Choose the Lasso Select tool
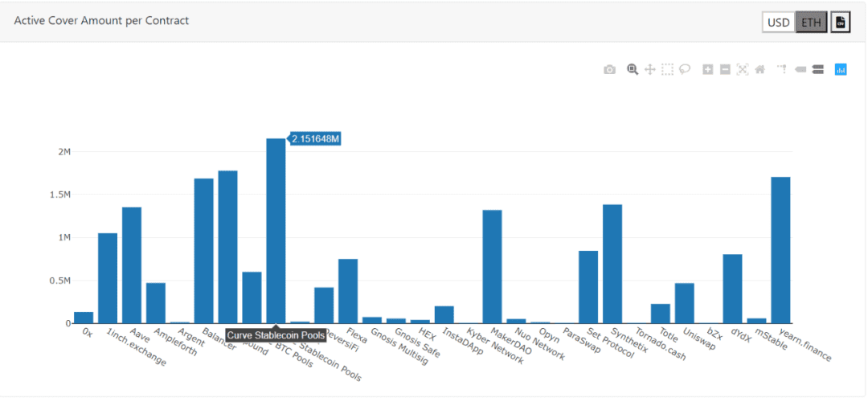 685,69
